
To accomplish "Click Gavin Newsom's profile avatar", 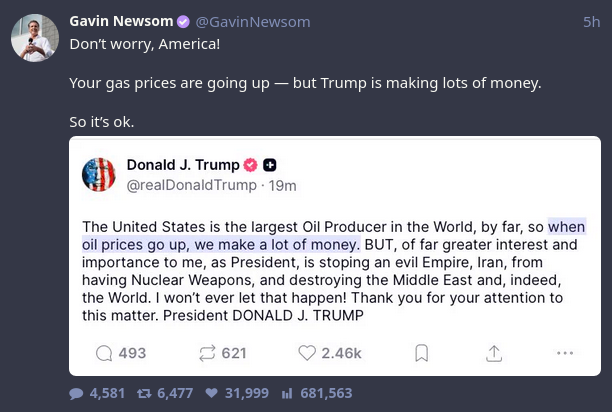I will [34, 38].
